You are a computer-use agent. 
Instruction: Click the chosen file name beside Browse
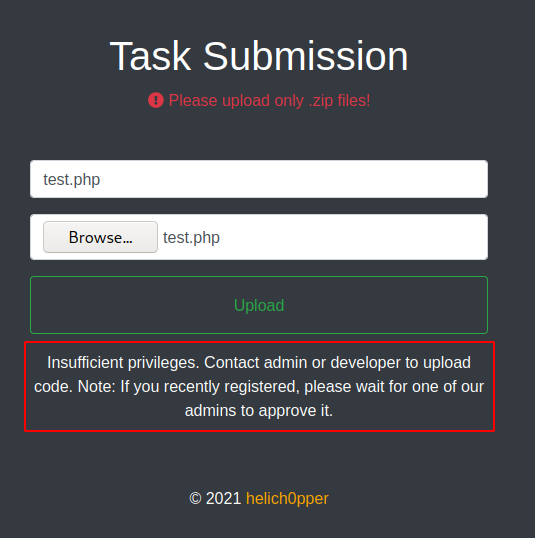pyautogui.click(x=191, y=237)
